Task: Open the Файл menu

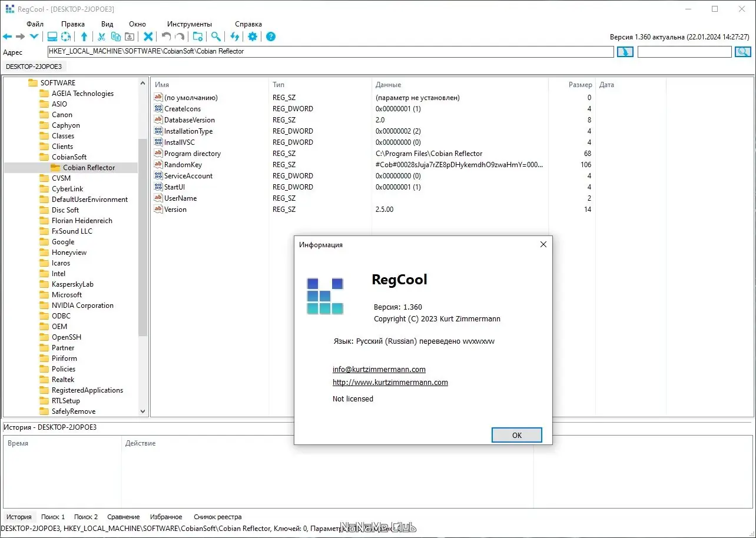Action: pos(35,24)
